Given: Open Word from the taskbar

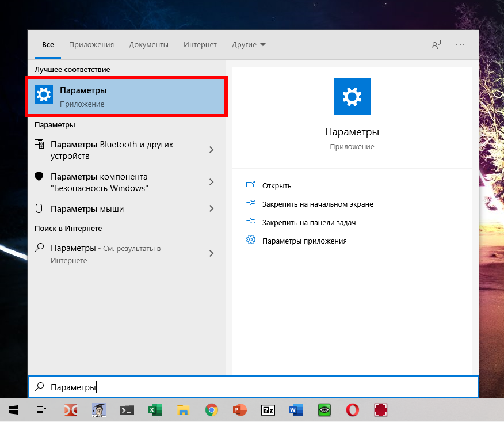Looking at the screenshot, I should pyautogui.click(x=296, y=410).
